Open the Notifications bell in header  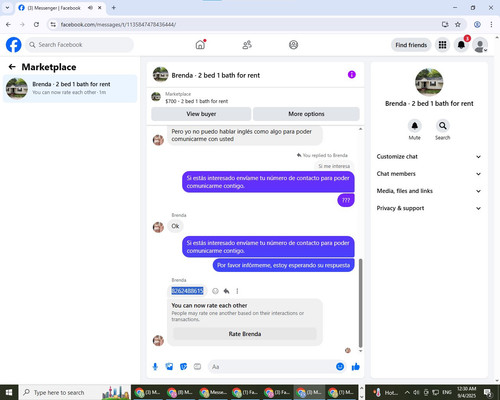click(461, 45)
